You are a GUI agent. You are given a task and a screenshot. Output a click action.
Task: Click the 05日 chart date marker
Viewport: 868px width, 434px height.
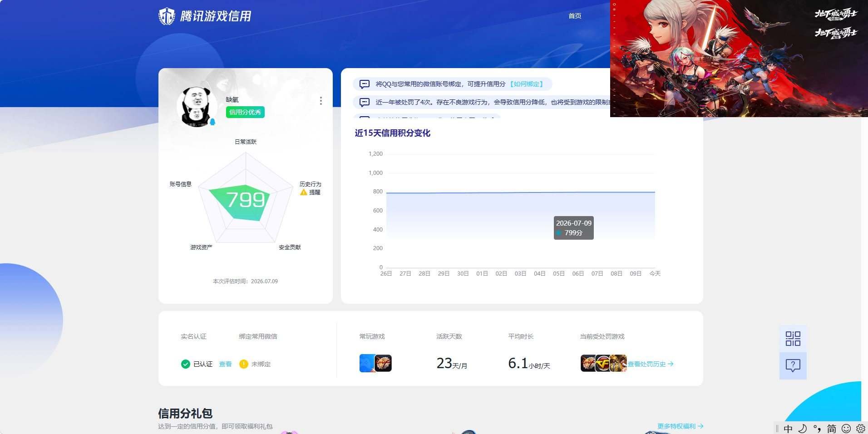558,273
